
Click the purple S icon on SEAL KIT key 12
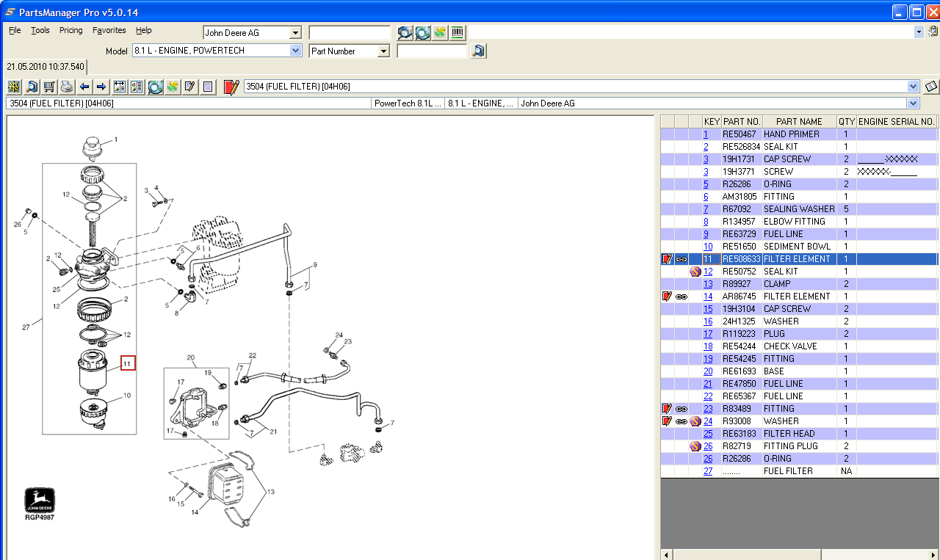(x=695, y=272)
